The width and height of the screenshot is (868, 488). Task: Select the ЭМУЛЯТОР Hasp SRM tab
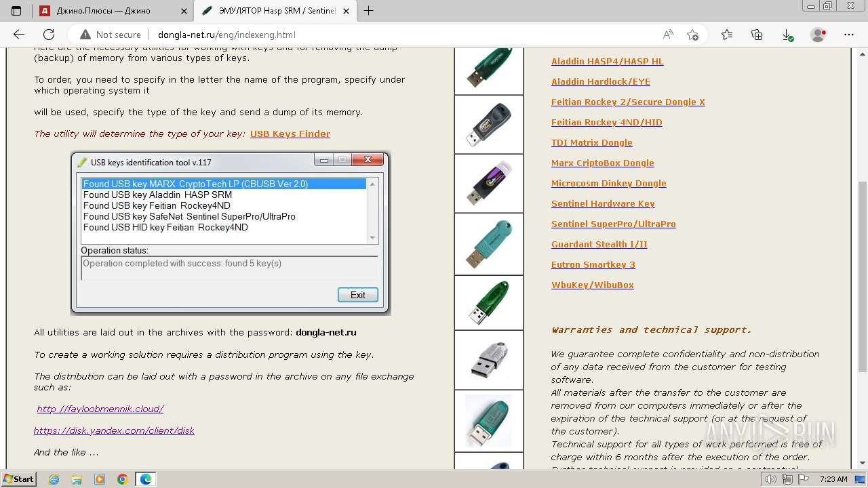coord(275,10)
